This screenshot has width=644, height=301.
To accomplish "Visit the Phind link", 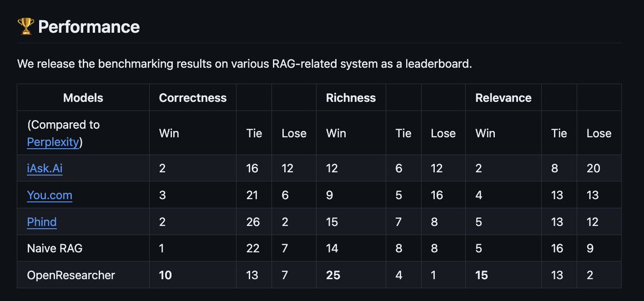I will click(x=42, y=222).
